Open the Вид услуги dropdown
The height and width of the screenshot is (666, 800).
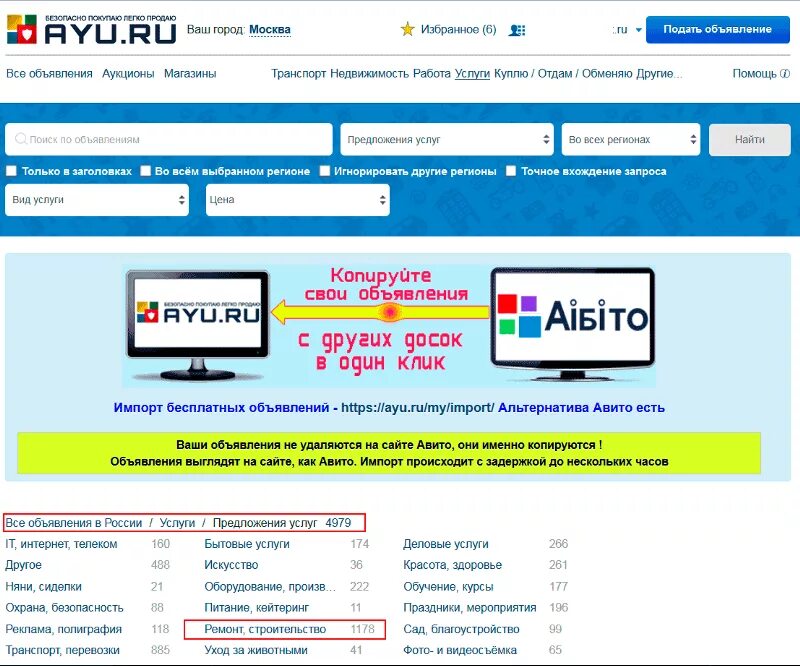97,200
